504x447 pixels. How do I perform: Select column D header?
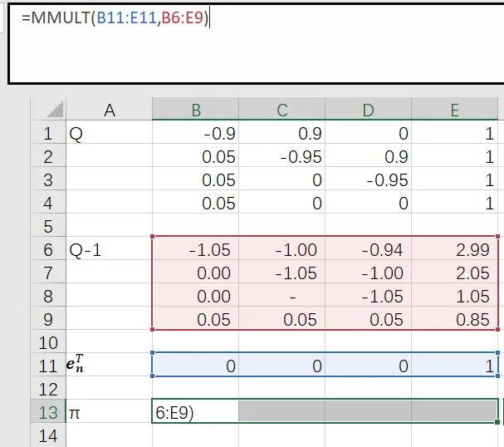pos(368,110)
